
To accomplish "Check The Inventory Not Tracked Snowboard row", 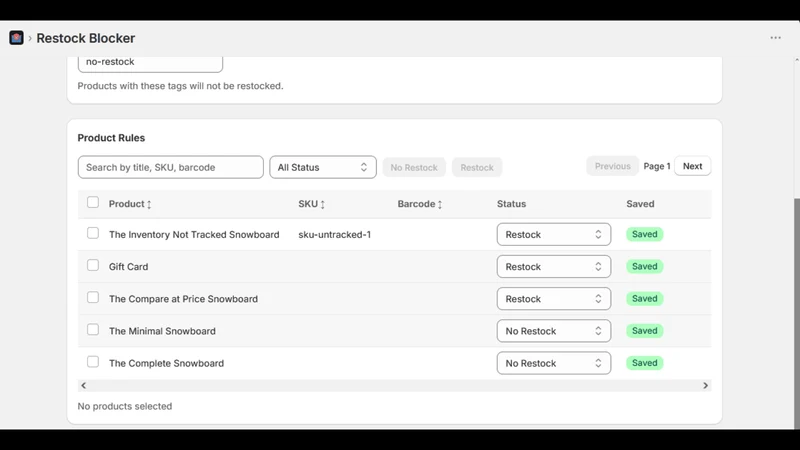I will (93, 233).
